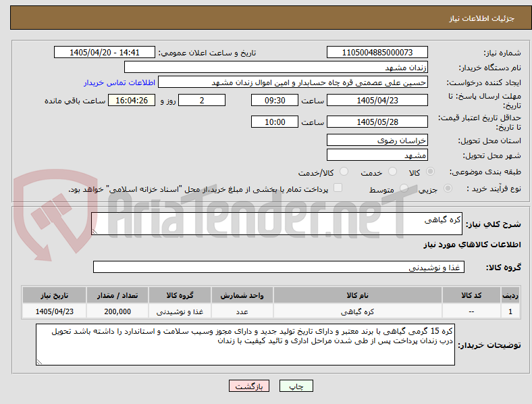Click the need number field 1105004885000073
Viewport: 532px width, 404px height.
[377, 52]
